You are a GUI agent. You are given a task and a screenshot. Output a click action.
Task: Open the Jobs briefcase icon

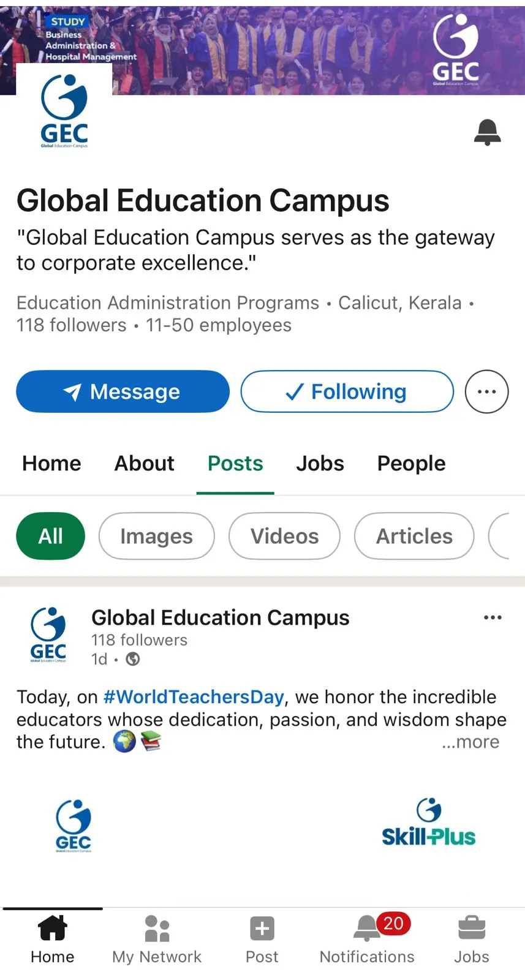tap(472, 929)
